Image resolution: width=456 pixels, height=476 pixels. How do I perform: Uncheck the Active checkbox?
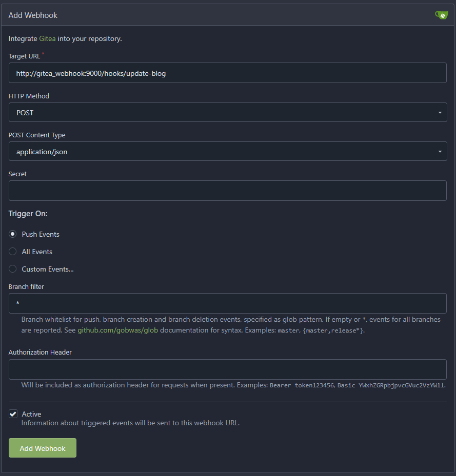(x=13, y=414)
